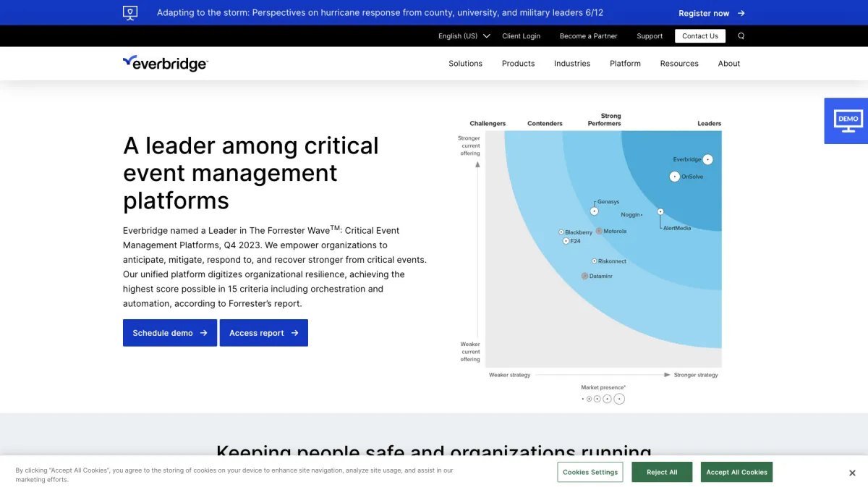Open Cookies Settings
The image size is (868, 490).
pyautogui.click(x=590, y=472)
